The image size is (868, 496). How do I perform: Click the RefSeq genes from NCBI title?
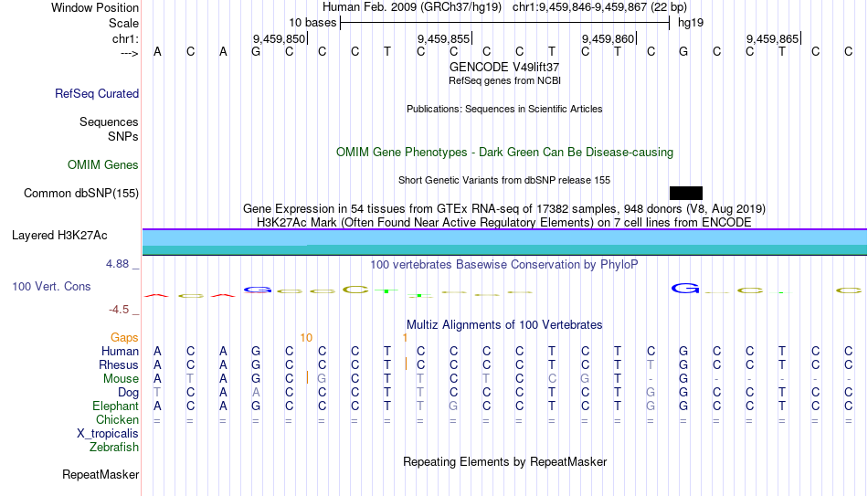pos(504,80)
